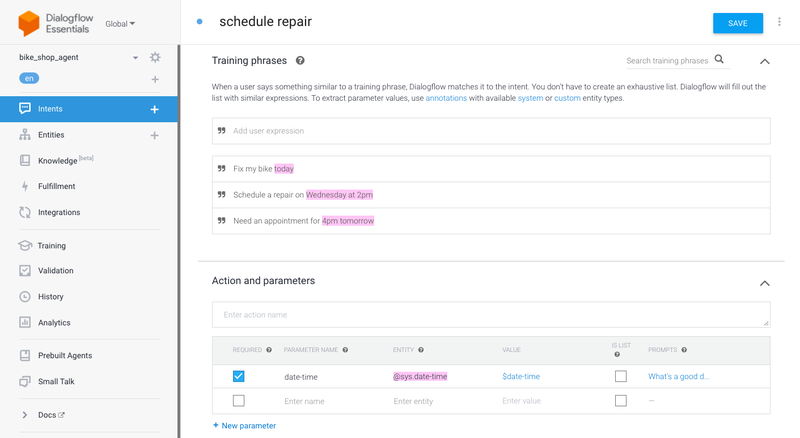
Task: Click the search training phrases magnifier icon
Action: coord(719,60)
